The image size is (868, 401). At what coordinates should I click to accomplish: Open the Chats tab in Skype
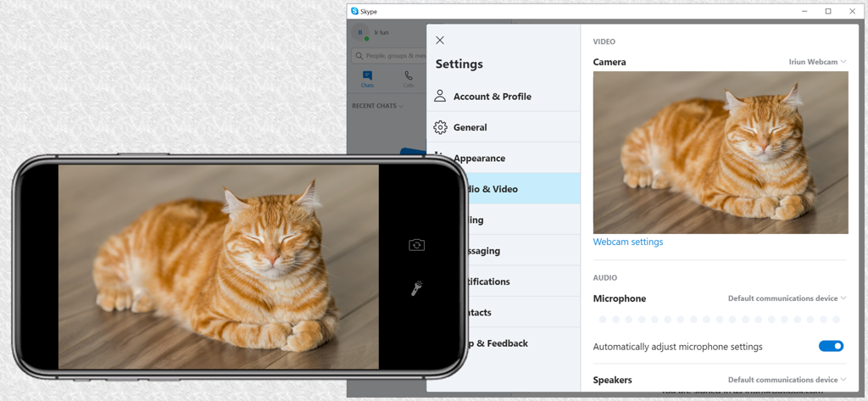(x=368, y=79)
